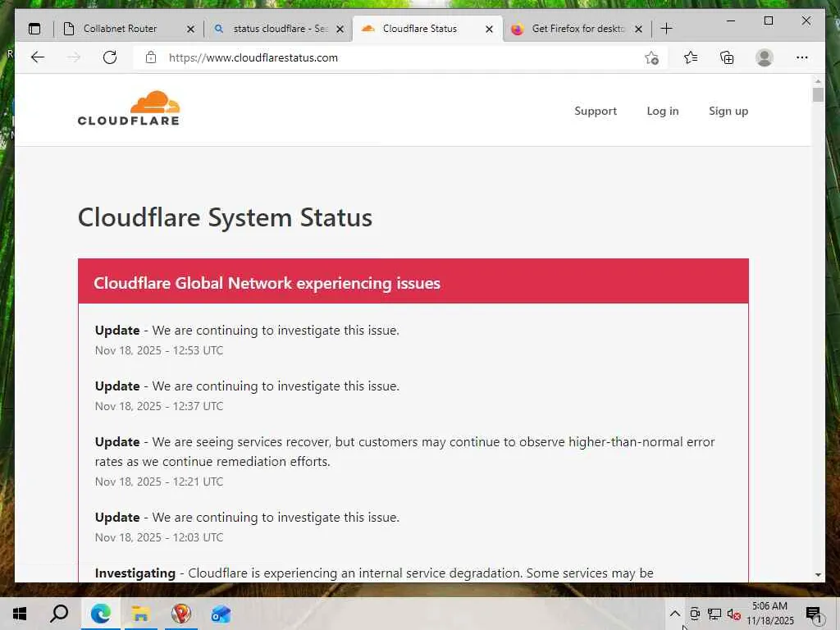Open the Favorites list icon
Screen dimensions: 840x630
tap(691, 57)
